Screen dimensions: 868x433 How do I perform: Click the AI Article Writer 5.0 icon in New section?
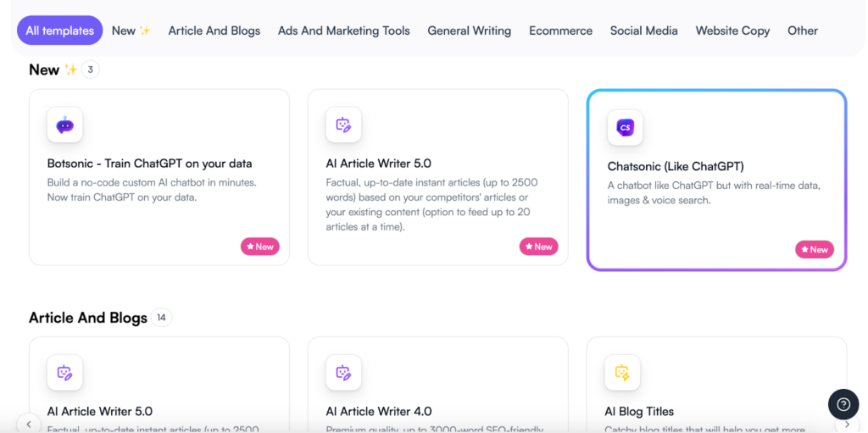(343, 125)
